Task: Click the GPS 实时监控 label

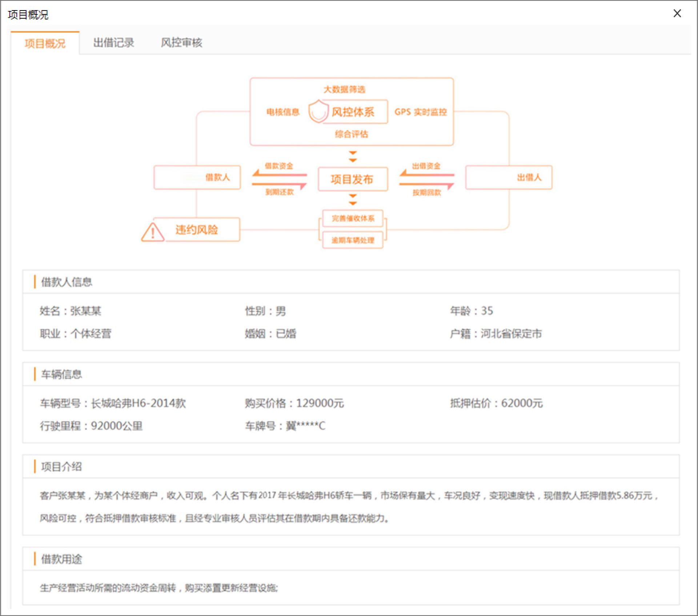Action: point(421,112)
